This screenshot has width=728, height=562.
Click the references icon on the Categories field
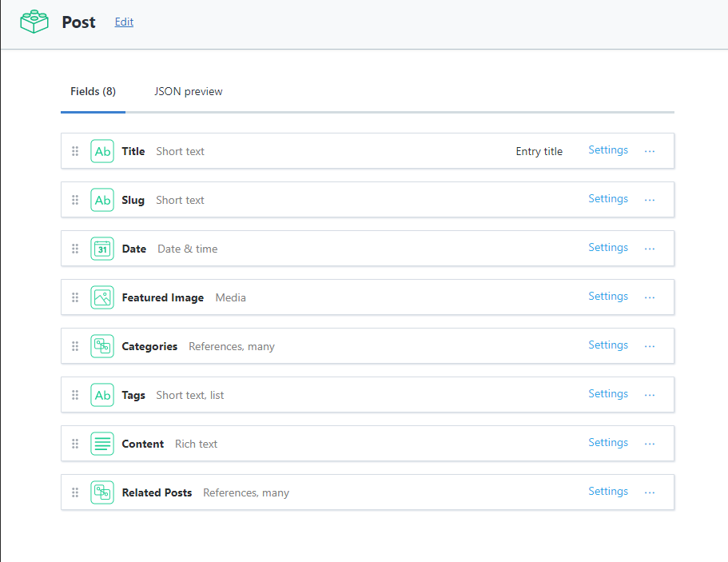point(102,345)
